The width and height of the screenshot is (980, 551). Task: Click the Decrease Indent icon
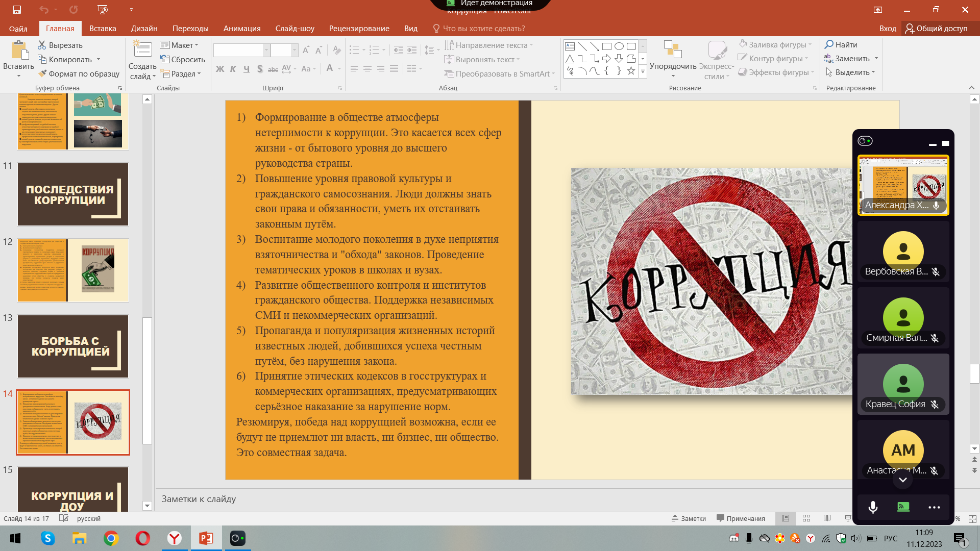pyautogui.click(x=399, y=50)
